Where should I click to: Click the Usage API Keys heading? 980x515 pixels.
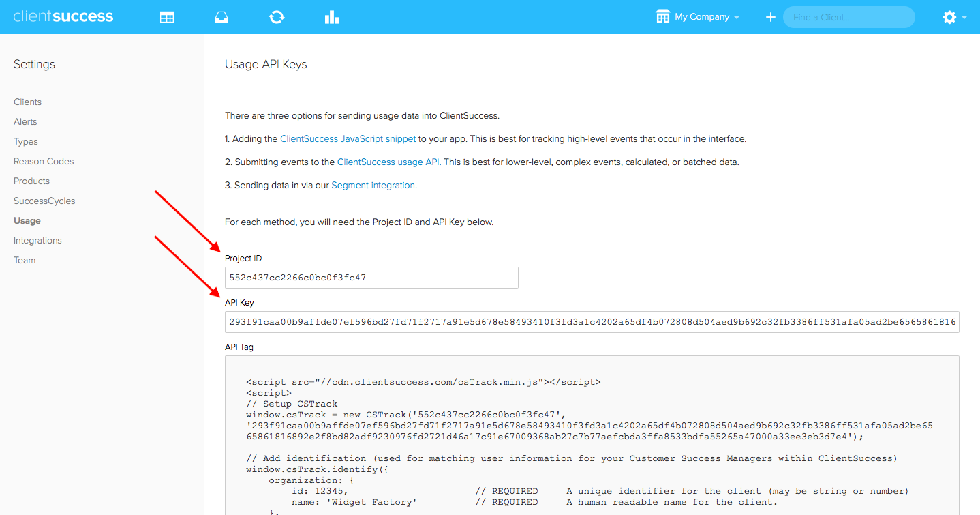coord(266,64)
